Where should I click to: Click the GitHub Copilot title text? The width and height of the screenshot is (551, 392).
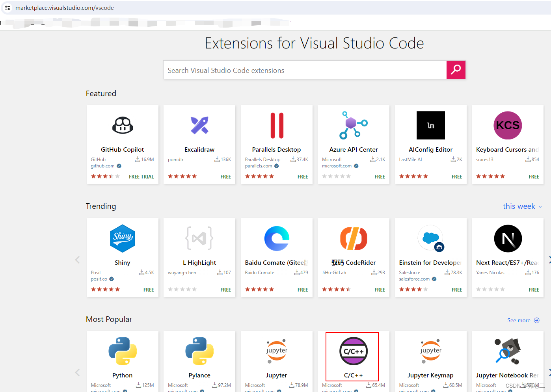point(123,150)
